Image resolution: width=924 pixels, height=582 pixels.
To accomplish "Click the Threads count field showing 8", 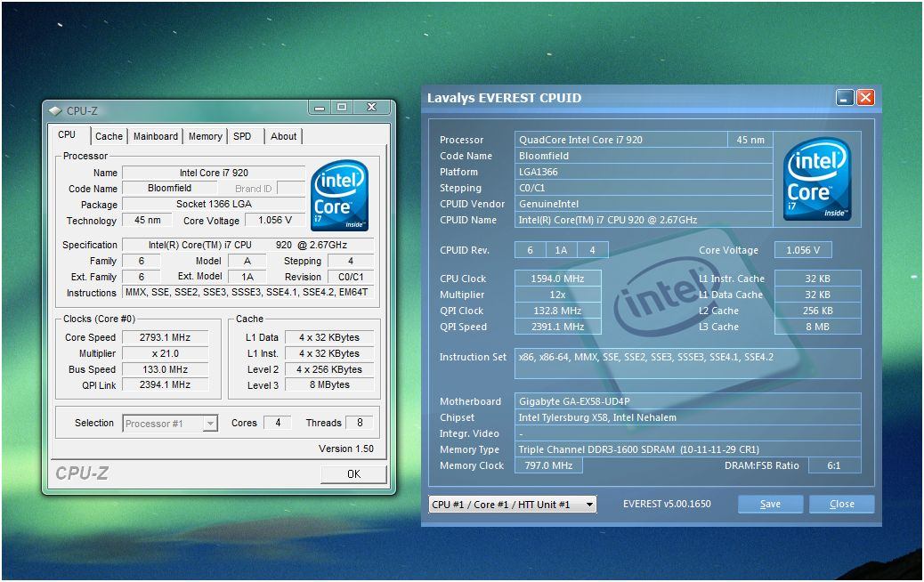I will pyautogui.click(x=360, y=423).
